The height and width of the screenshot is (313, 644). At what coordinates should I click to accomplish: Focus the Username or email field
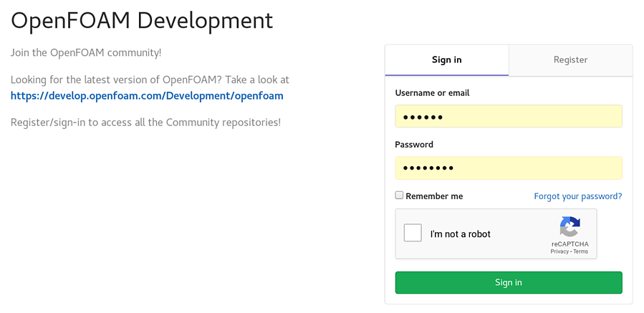509,116
